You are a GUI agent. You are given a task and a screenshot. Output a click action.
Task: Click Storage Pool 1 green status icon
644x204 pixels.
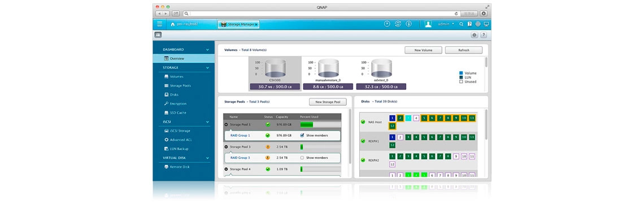(268, 124)
